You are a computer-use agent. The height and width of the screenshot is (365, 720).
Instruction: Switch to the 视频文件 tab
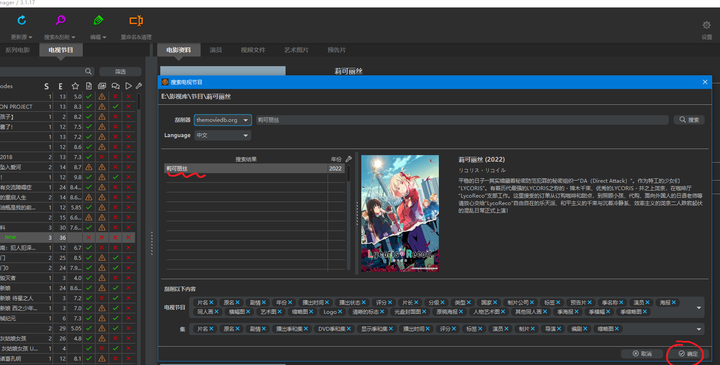click(253, 50)
